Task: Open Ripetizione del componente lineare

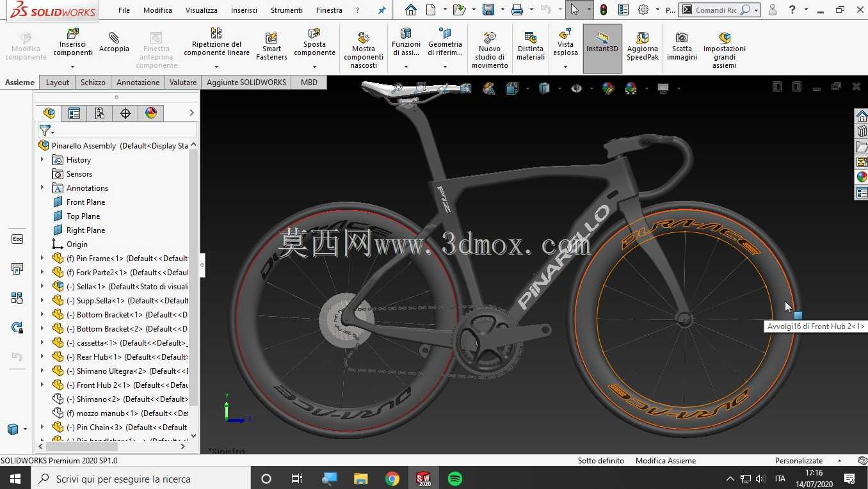Action: tap(216, 42)
